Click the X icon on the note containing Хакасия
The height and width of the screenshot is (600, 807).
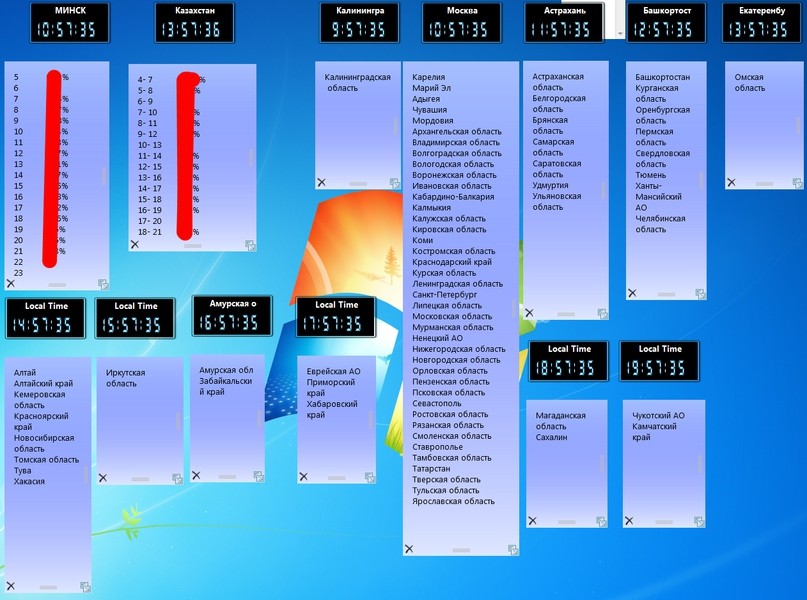[x=11, y=586]
